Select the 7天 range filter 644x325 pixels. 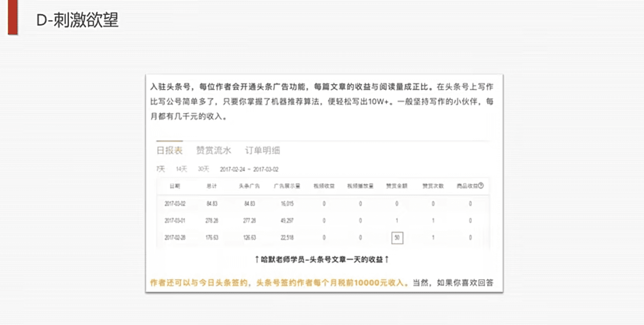161,169
